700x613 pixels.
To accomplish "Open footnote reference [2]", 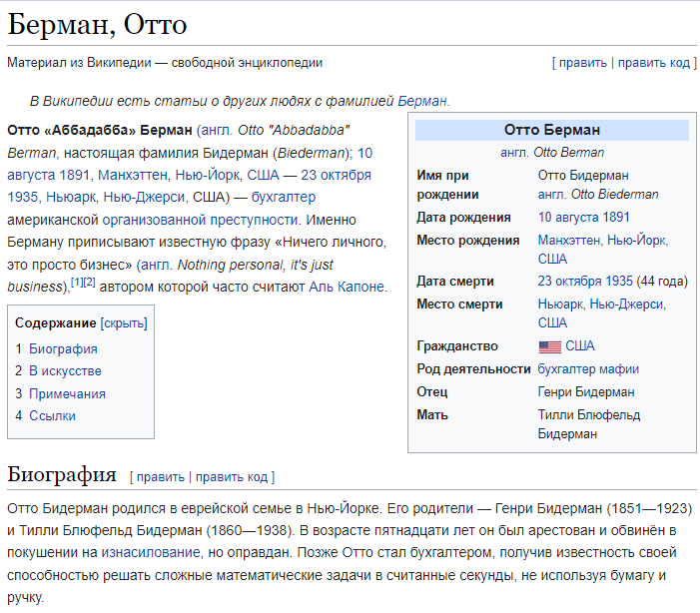I will [89, 283].
